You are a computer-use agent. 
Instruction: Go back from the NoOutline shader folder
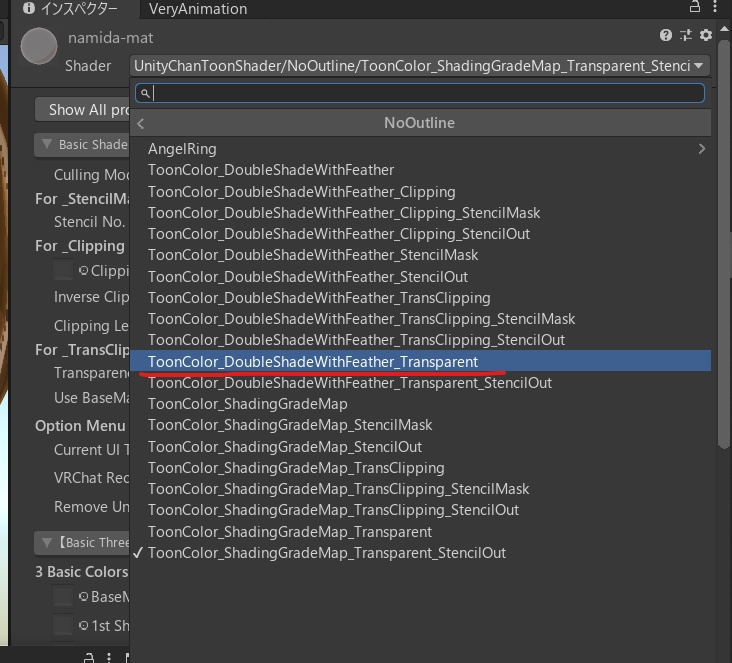click(x=141, y=123)
